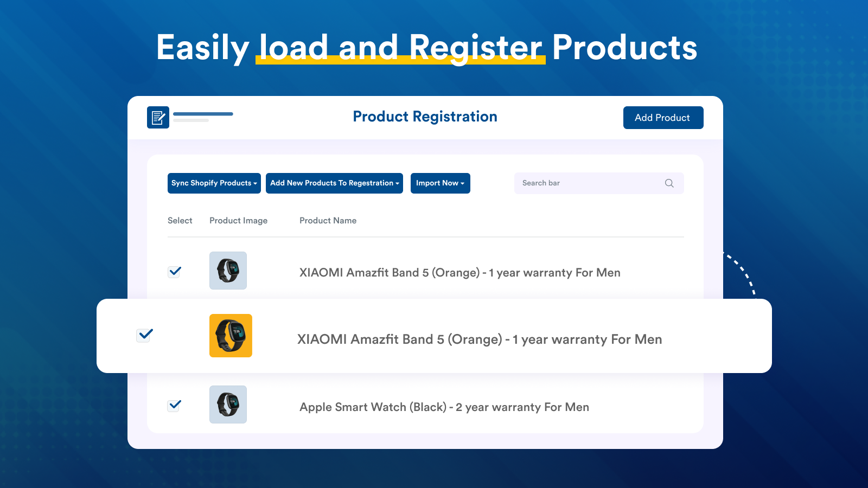Uncheck the highlighted XIAOMI Amazfit Band row
Viewport: 868px width, 488px height.
click(143, 335)
